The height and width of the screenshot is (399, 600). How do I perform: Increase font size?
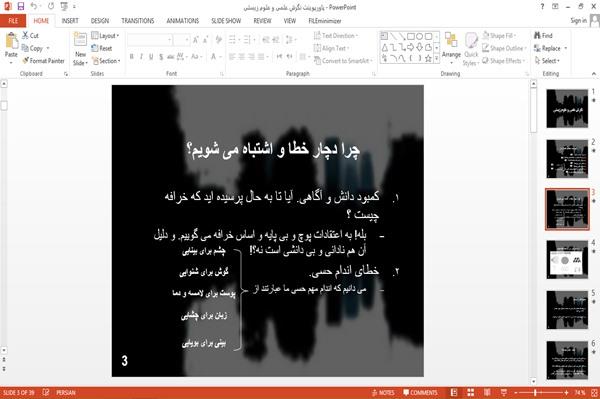(196, 40)
